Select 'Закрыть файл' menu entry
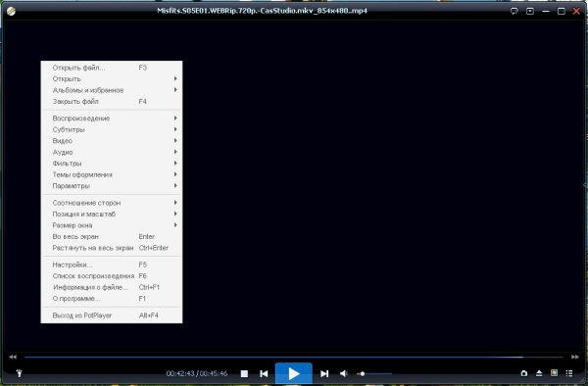588x386 pixels. pyautogui.click(x=112, y=102)
